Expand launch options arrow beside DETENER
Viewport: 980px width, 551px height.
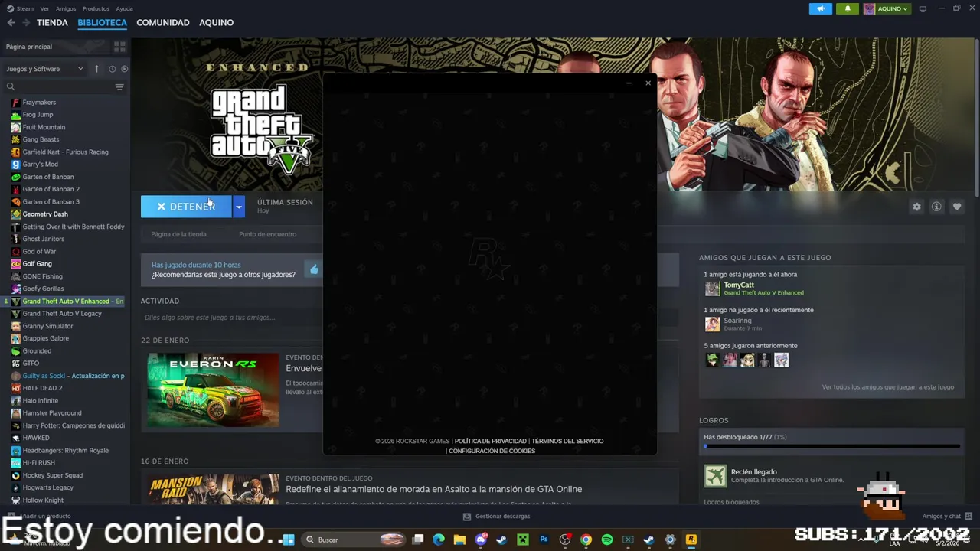tap(239, 207)
